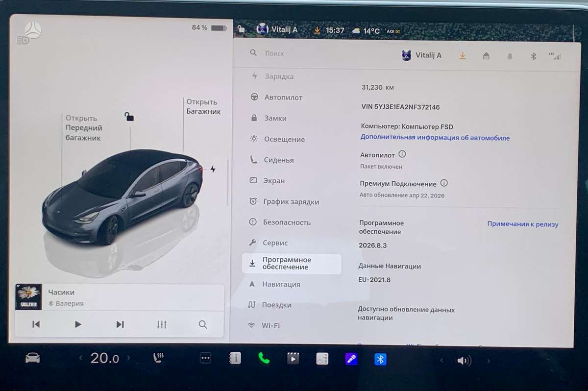Click the Поиск search field
This screenshot has height=391, width=588.
click(274, 53)
